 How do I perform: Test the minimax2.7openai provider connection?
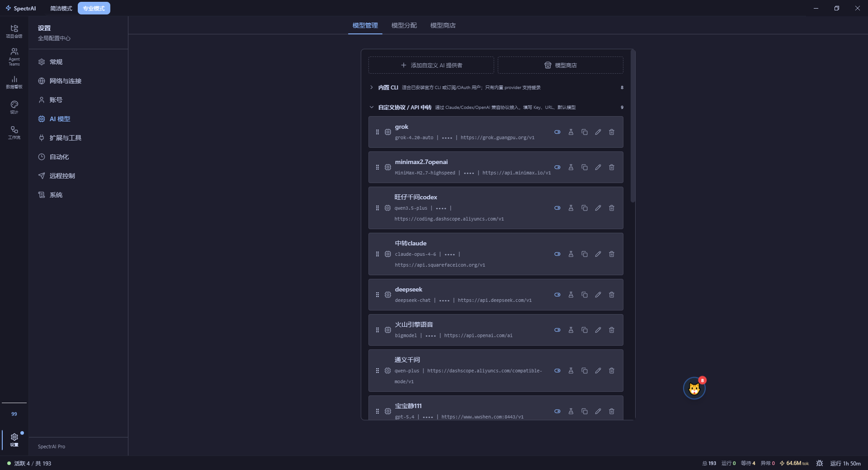[x=571, y=167]
